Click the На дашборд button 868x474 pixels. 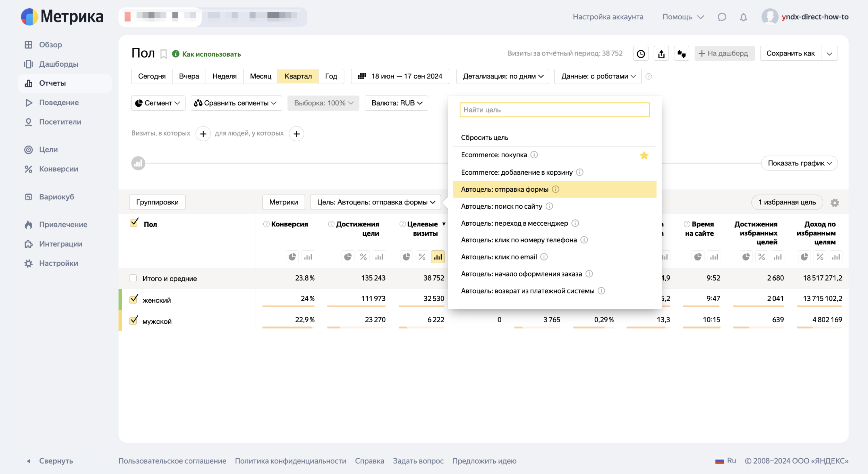coord(724,54)
